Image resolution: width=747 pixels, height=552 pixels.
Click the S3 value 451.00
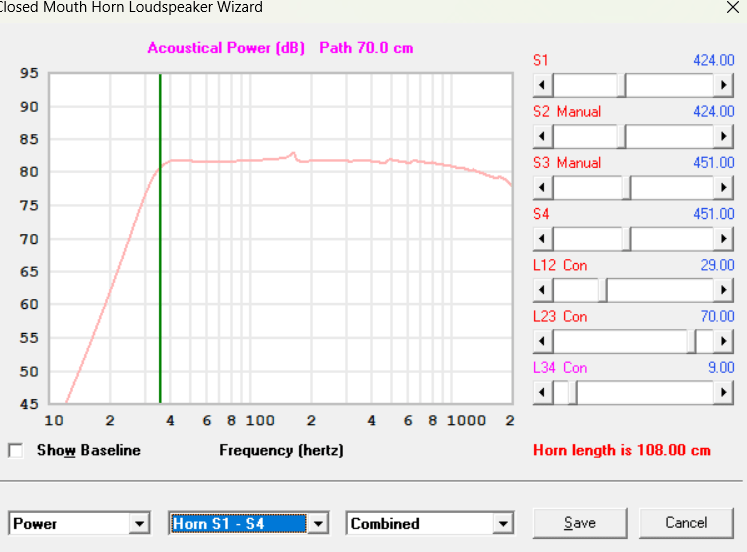click(714, 163)
